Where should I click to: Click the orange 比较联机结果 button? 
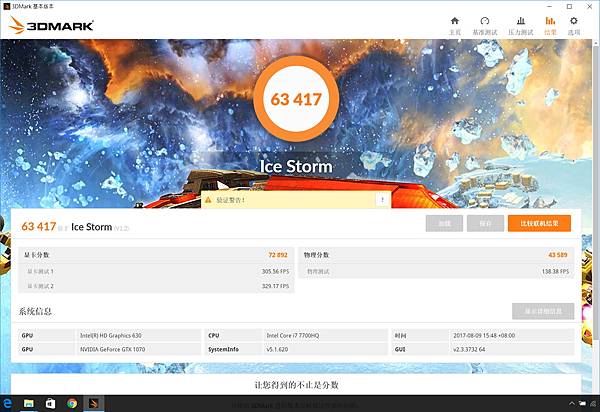pyautogui.click(x=539, y=223)
